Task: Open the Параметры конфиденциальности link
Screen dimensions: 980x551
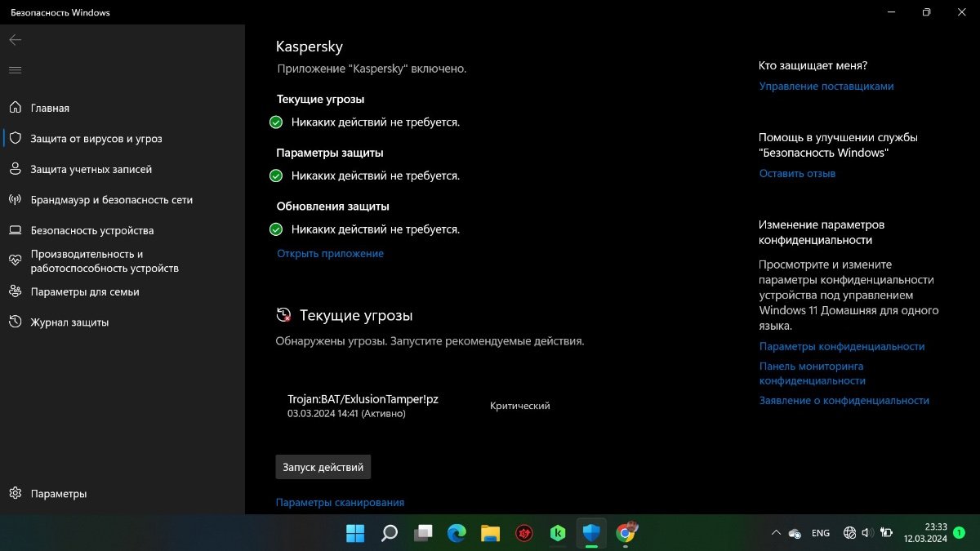Action: coord(842,347)
